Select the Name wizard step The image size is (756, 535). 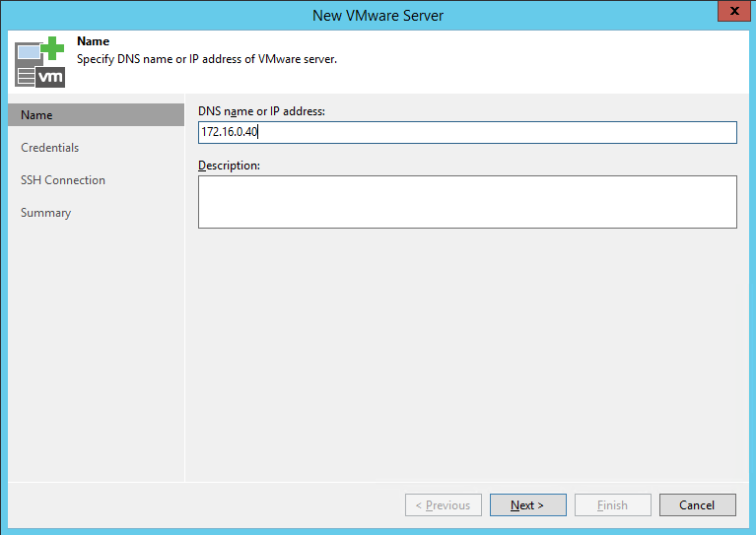pyautogui.click(x=96, y=115)
